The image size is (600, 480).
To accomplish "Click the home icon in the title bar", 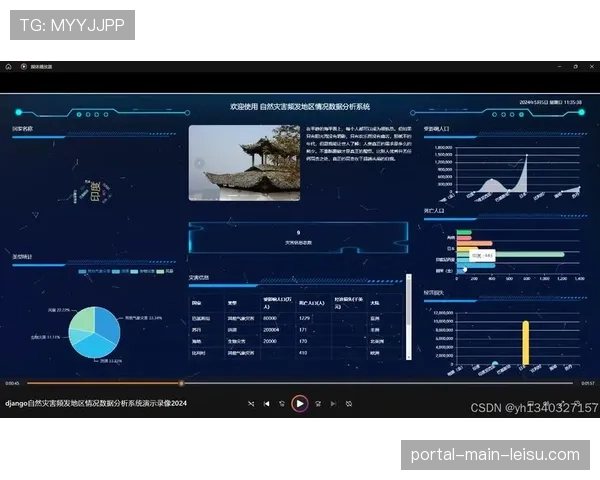I will click(x=9, y=66).
